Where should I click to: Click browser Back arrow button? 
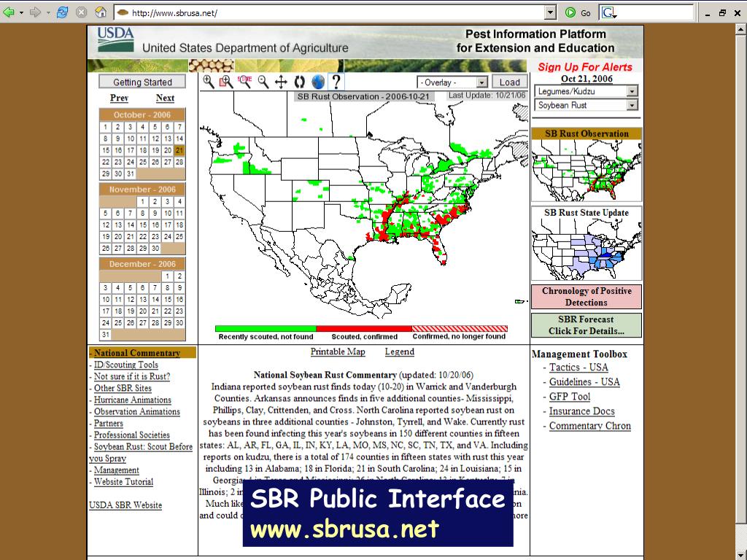9,12
